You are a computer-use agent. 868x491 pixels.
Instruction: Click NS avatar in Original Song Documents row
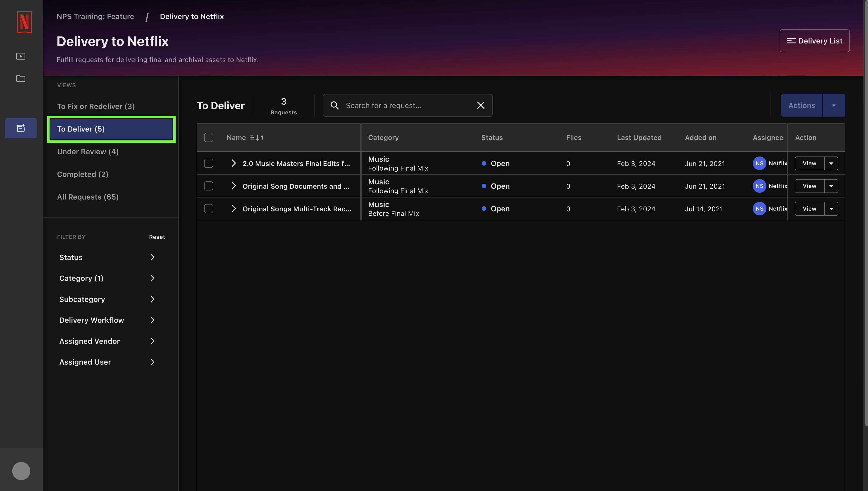[x=759, y=186]
